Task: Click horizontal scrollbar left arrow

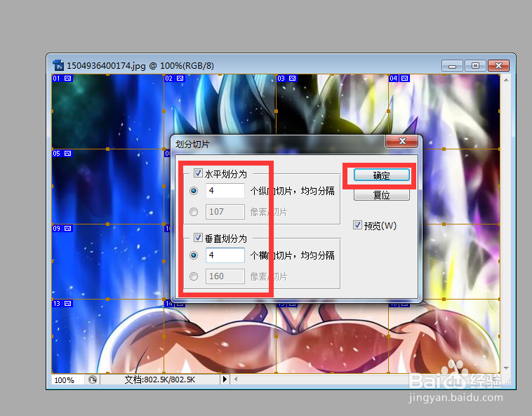Action: tap(235, 380)
